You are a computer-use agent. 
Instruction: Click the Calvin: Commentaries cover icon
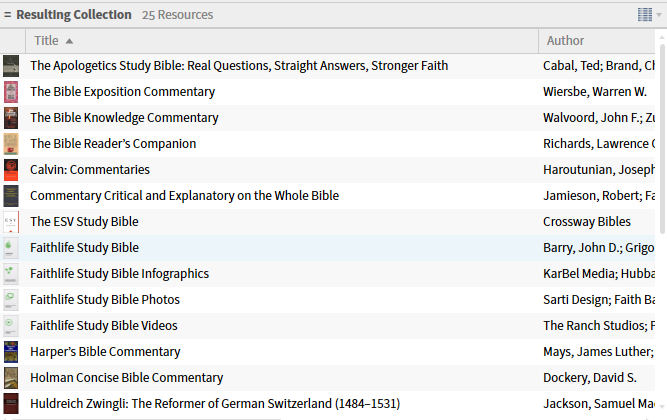click(11, 170)
